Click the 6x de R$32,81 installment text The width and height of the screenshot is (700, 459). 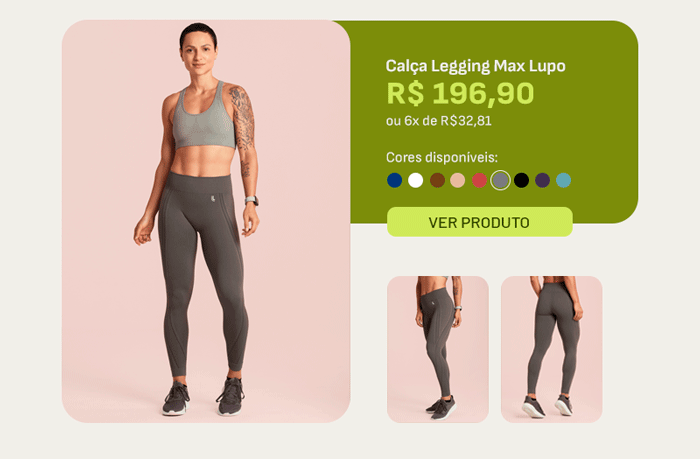click(448, 121)
